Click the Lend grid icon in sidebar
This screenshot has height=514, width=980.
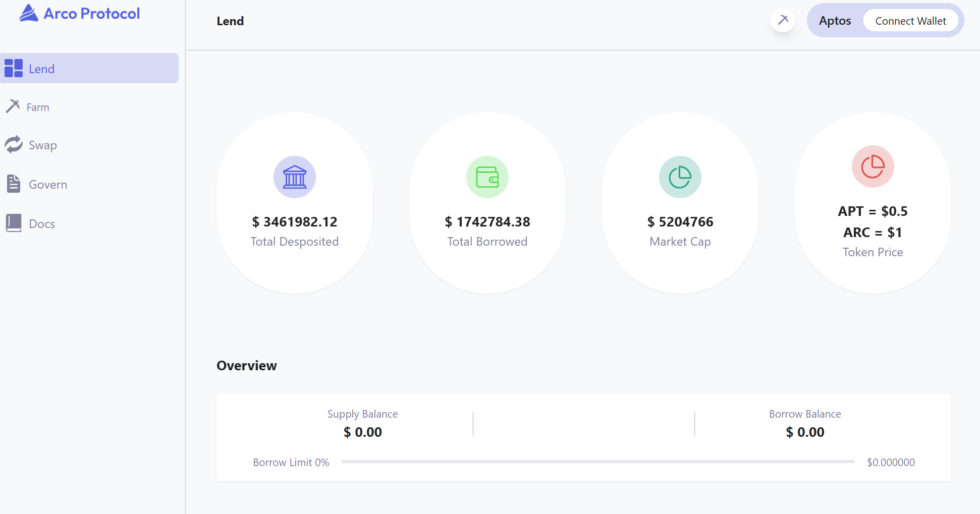coord(14,69)
